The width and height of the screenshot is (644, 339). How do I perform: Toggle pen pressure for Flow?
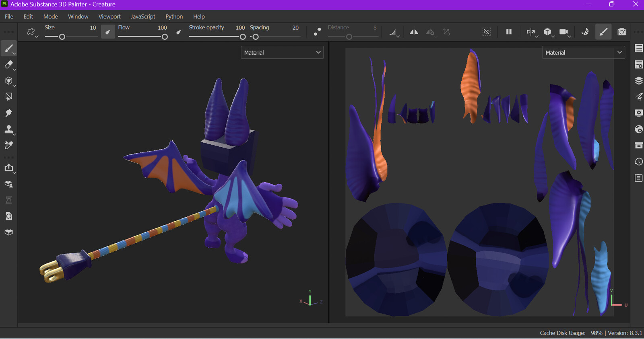[x=179, y=32]
